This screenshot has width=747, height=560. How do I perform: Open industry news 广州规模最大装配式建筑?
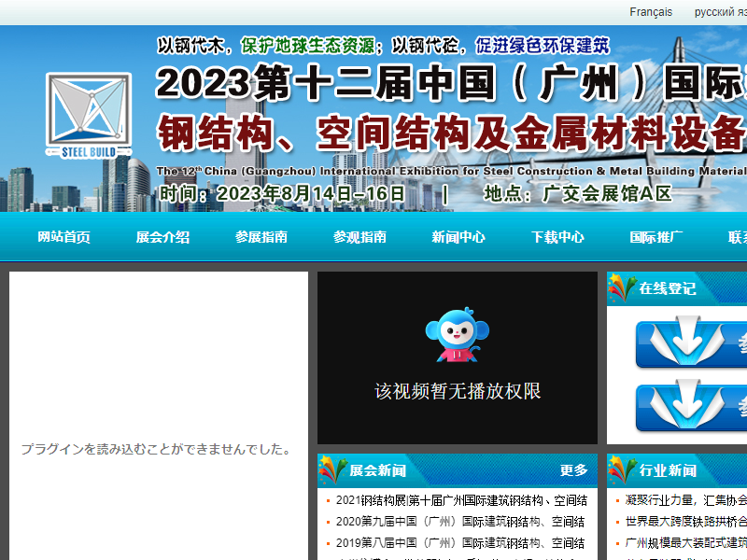[x=686, y=543]
